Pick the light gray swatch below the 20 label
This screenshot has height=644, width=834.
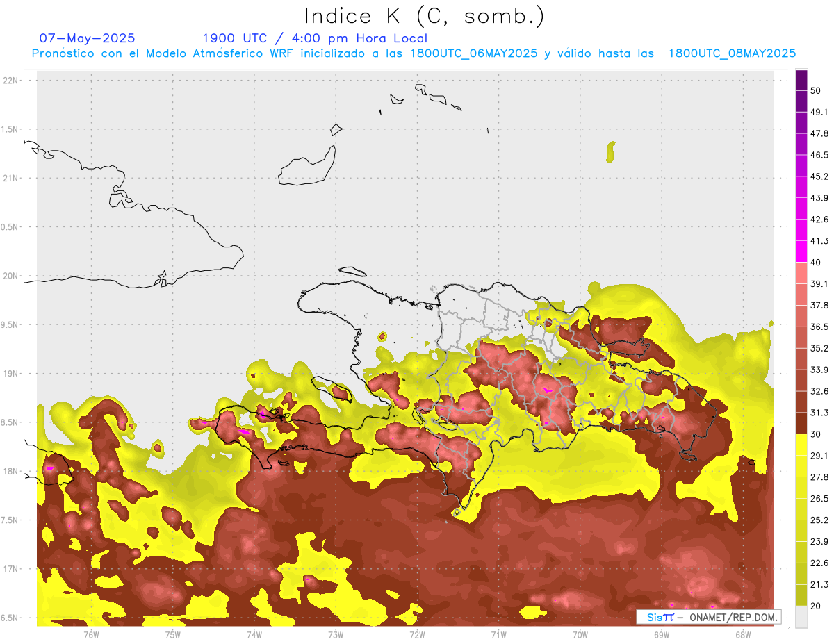(x=801, y=617)
